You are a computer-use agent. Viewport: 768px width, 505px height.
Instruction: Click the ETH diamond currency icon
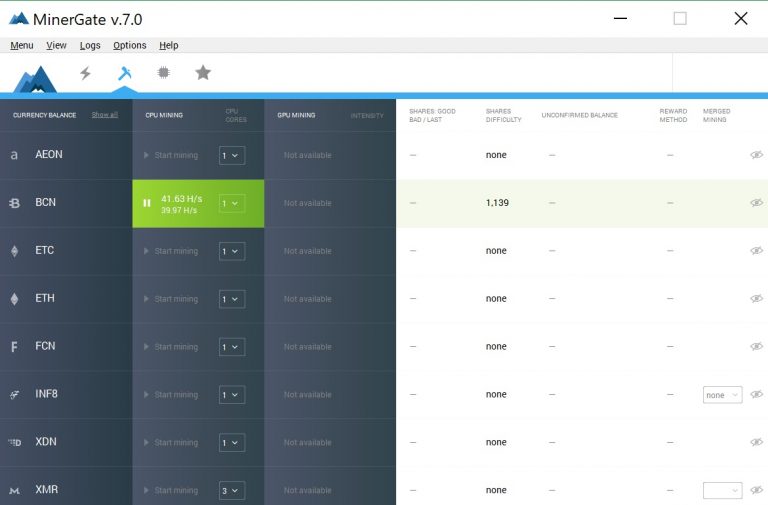point(14,299)
